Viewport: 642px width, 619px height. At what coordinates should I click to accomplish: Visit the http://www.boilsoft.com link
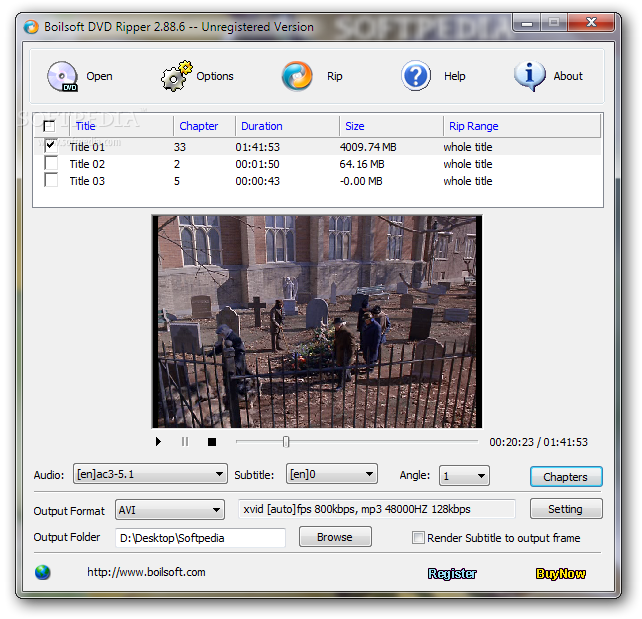point(146,572)
